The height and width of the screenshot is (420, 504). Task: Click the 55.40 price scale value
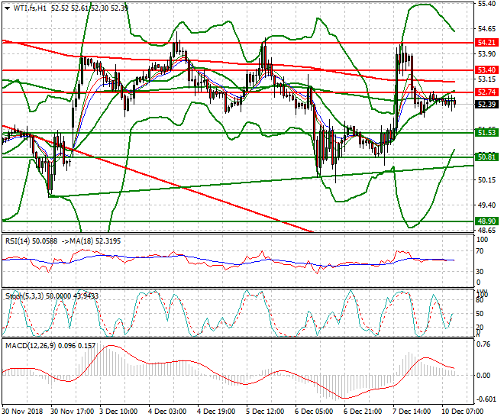[x=486, y=4]
